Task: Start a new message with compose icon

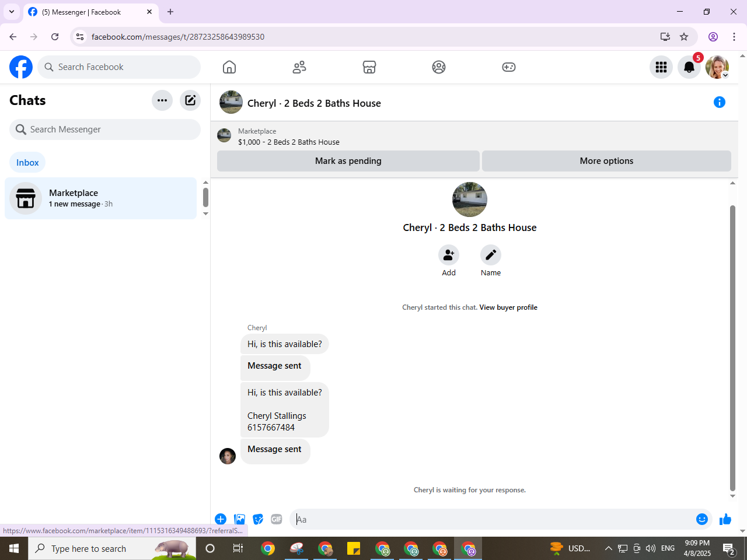Action: [x=190, y=100]
